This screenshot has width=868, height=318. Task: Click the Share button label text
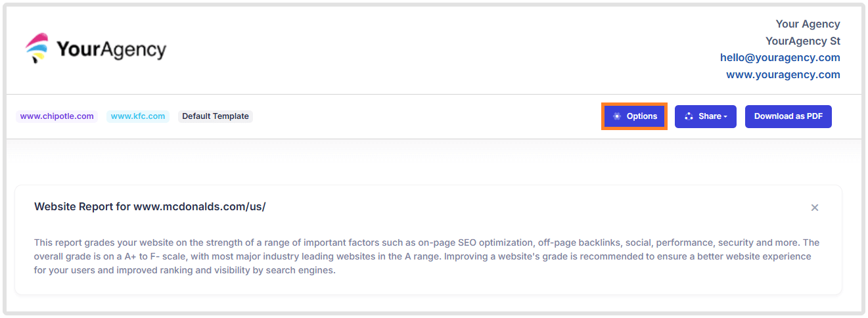[x=710, y=116]
